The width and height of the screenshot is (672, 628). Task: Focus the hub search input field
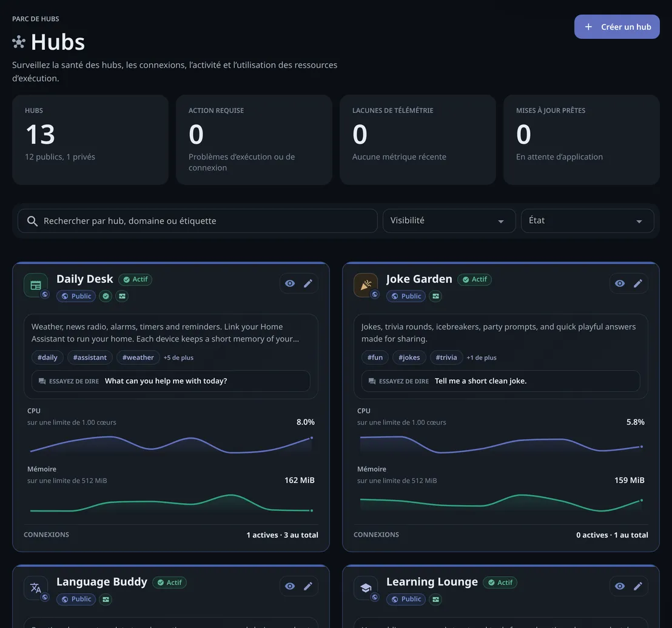pos(198,221)
